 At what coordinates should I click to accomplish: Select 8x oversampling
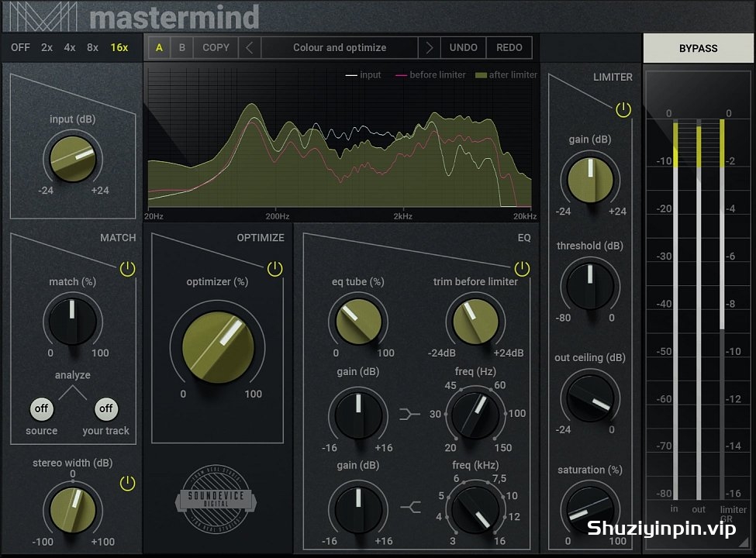[x=92, y=48]
